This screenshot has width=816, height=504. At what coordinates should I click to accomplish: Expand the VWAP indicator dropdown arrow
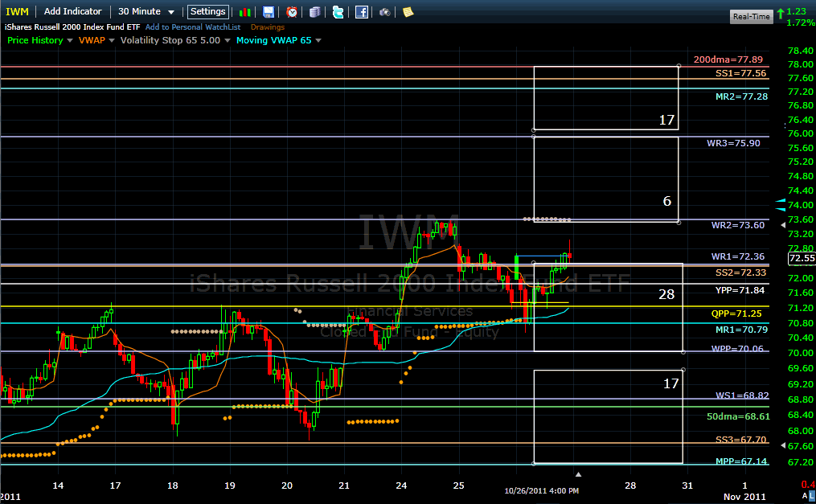coord(112,40)
